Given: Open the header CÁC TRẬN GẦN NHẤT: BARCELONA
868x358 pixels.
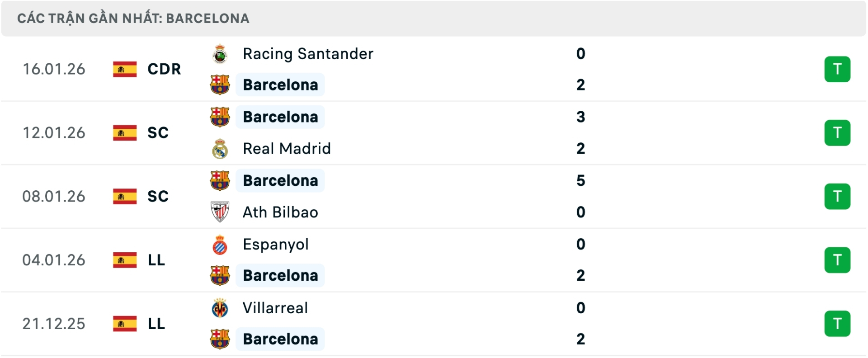Looking at the screenshot, I should click(x=133, y=18).
